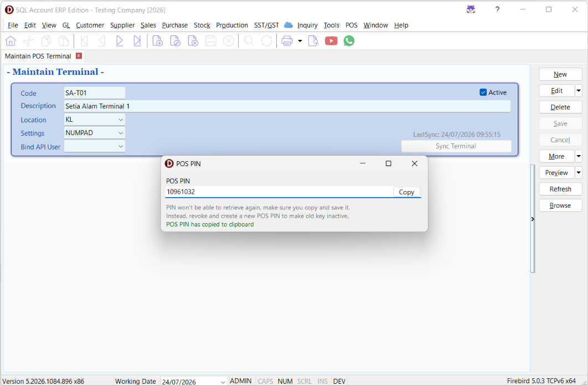
Task: Click the Save floppy disk toolbar icon
Action: (210, 41)
